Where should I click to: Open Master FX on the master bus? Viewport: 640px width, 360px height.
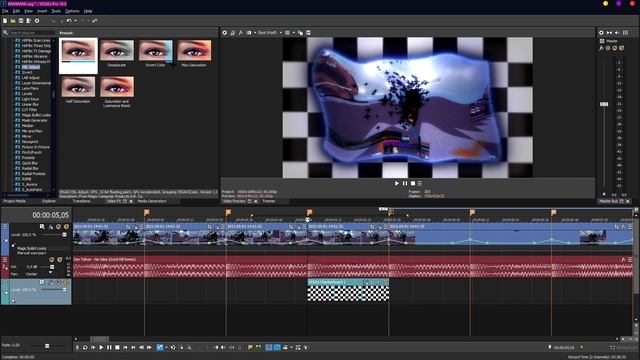pos(601,48)
